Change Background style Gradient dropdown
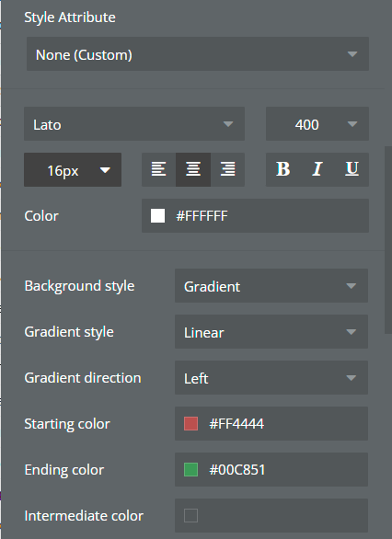 click(271, 286)
